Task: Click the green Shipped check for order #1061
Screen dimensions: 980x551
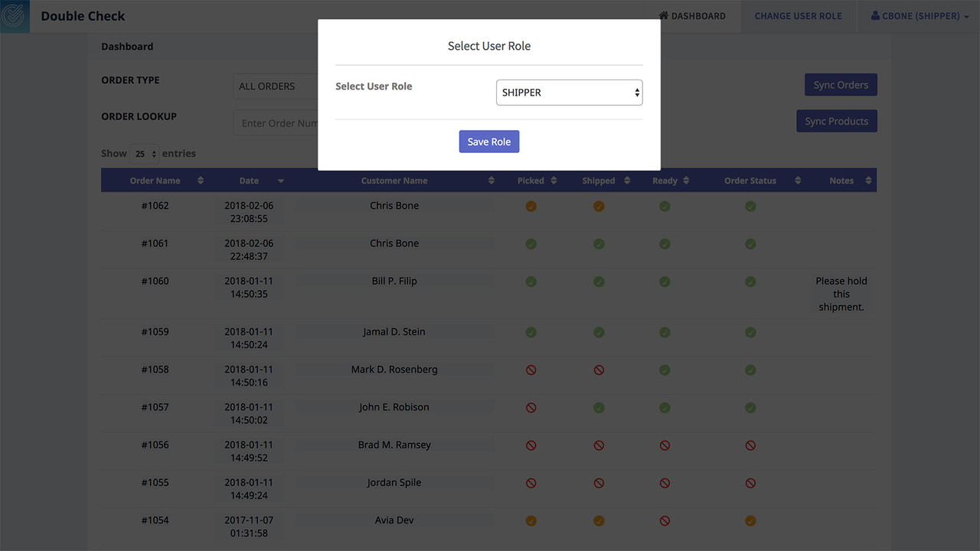Action: pos(598,243)
